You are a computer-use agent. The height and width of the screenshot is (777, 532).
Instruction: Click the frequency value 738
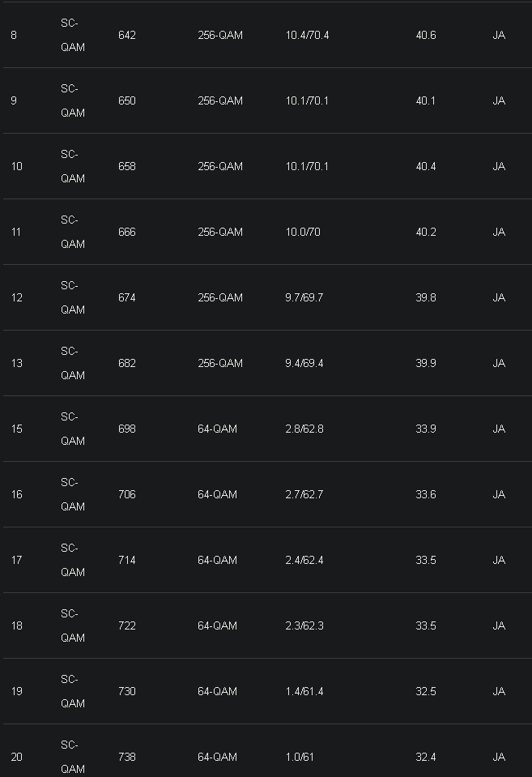click(x=127, y=758)
